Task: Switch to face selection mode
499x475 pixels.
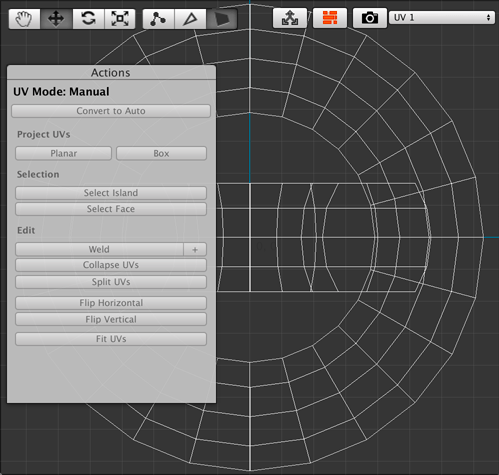Action: coord(222,19)
